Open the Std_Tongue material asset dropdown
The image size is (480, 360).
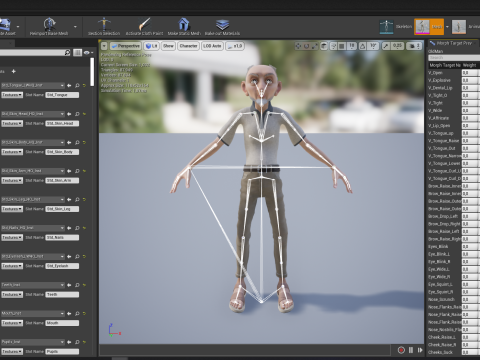(33, 85)
